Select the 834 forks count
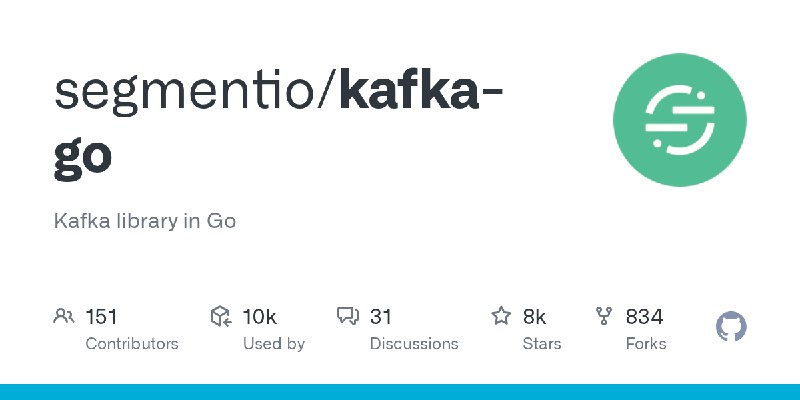This screenshot has height=400, width=800. tap(644, 317)
